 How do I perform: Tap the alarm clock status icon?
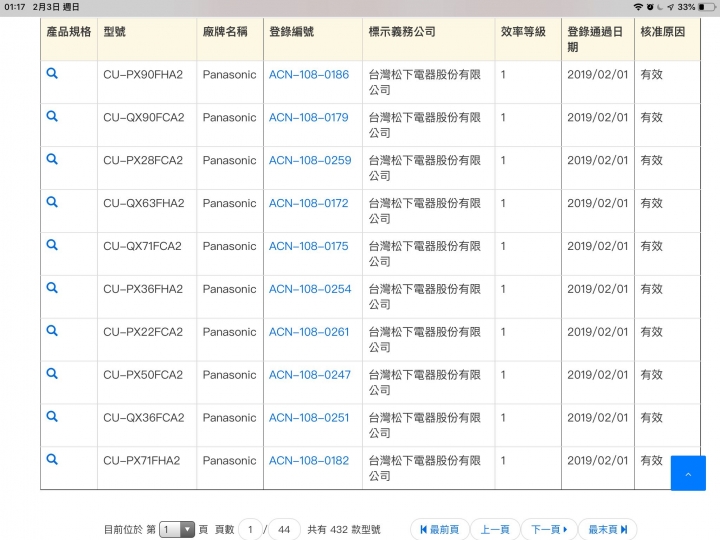[650, 7]
